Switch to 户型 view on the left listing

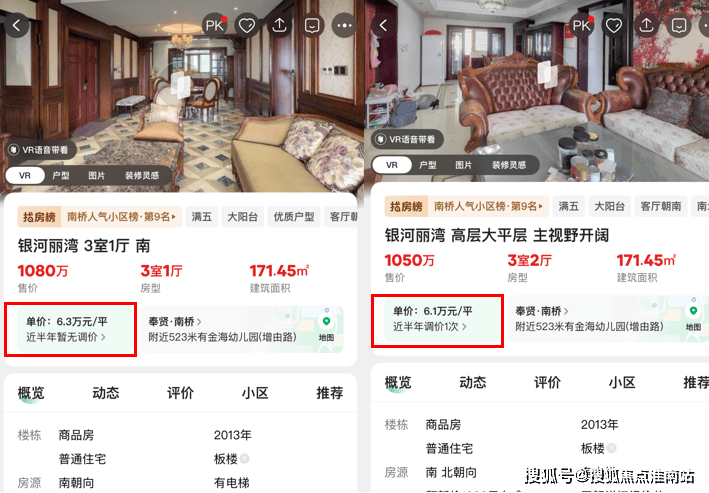pyautogui.click(x=61, y=175)
